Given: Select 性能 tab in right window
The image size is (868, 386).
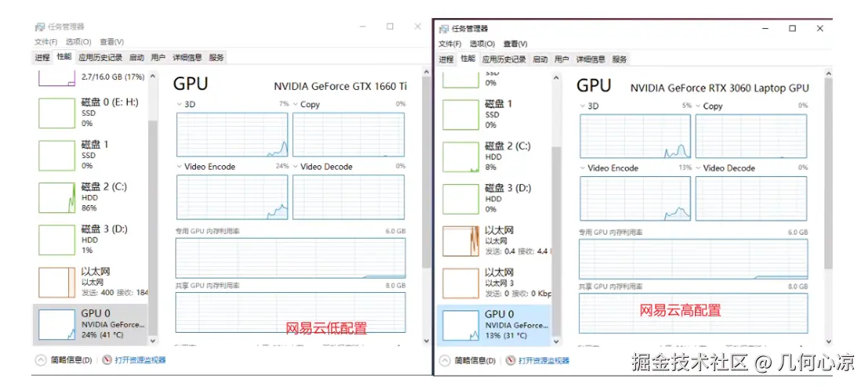Looking at the screenshot, I should click(468, 59).
